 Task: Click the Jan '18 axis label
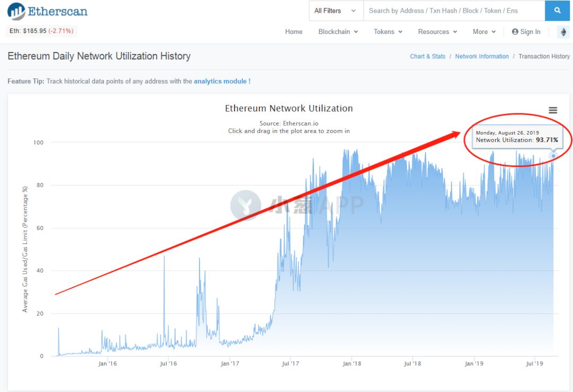(352, 363)
